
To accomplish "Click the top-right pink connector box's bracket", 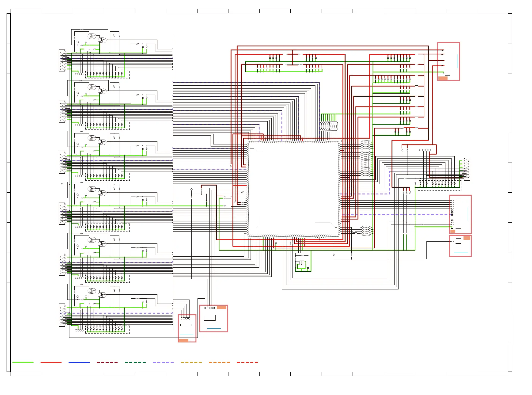I will point(447,61).
